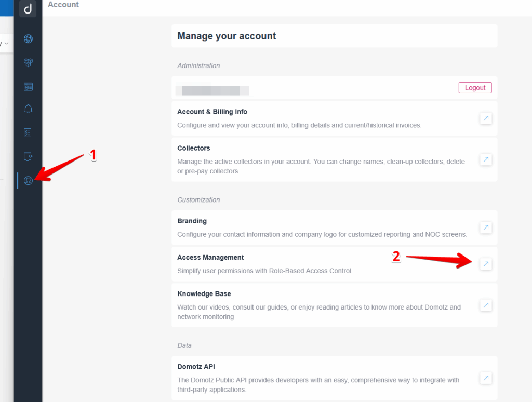Open the dashboard window sidebar icon

(28, 87)
